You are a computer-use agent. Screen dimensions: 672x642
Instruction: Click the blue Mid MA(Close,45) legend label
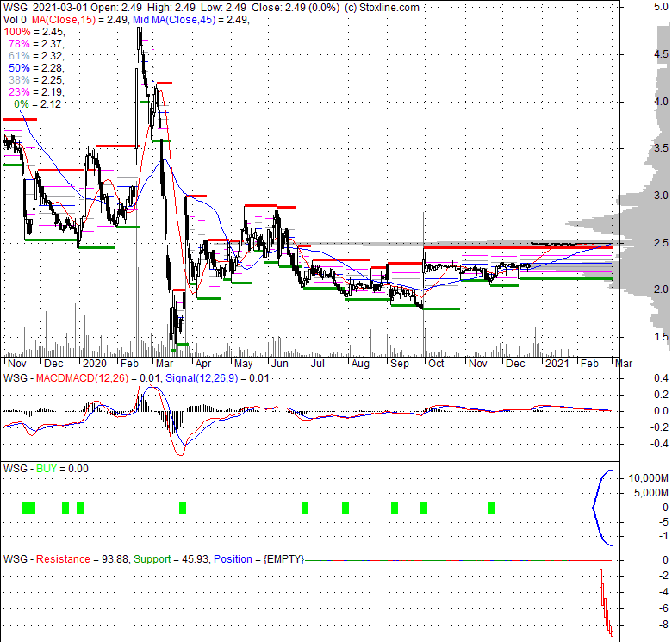pos(174,20)
